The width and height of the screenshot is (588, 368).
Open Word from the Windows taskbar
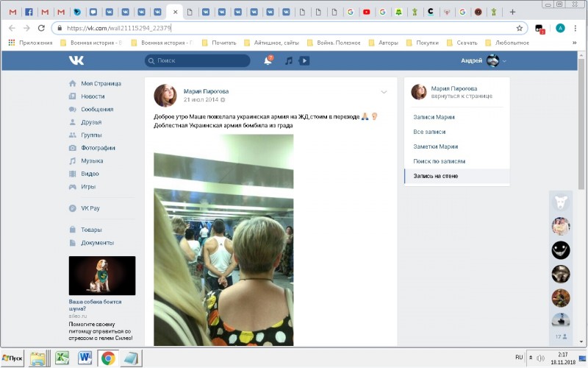coord(84,358)
